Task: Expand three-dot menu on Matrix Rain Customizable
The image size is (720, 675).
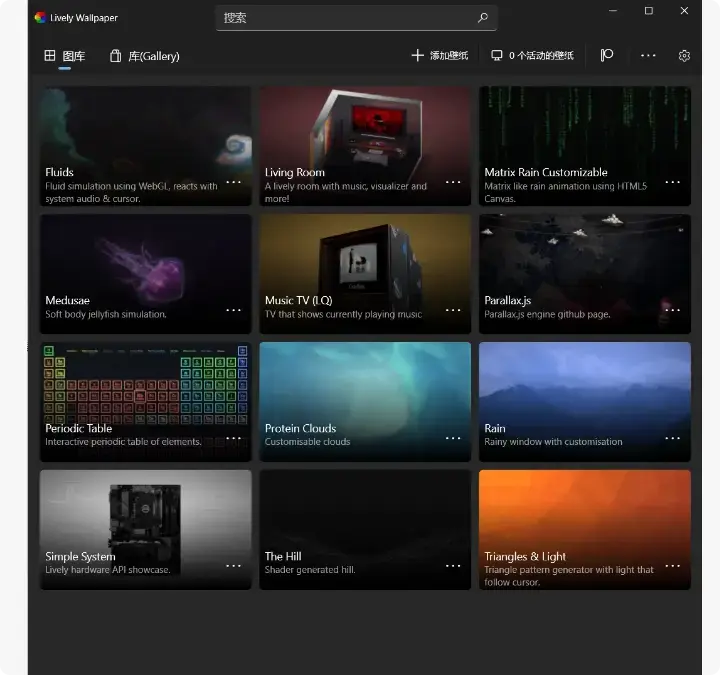Action: pos(673,182)
